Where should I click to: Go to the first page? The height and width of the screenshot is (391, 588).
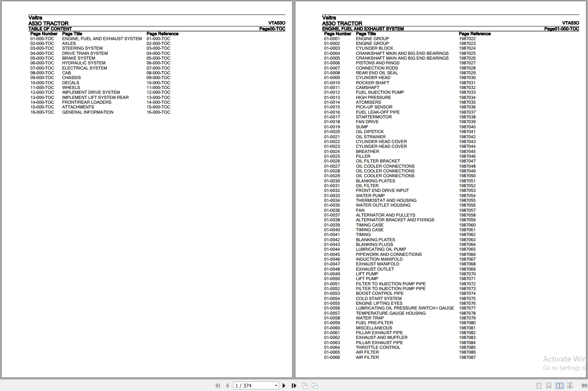click(x=217, y=385)
